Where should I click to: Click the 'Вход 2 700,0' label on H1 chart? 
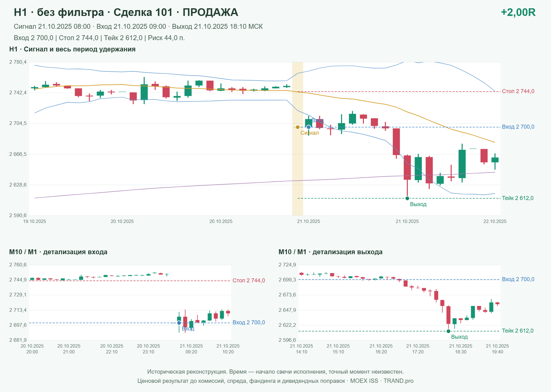pos(518,127)
